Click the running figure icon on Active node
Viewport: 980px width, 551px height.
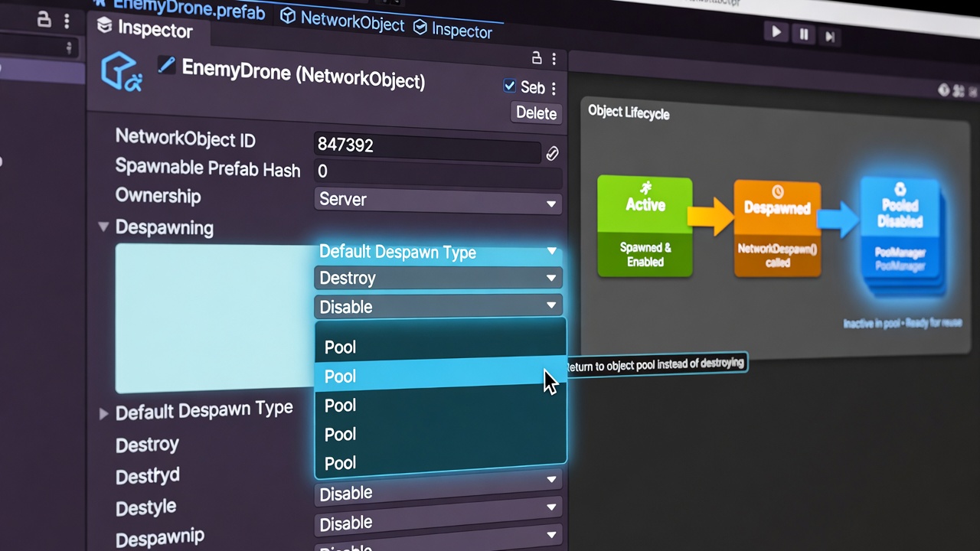[645, 187]
